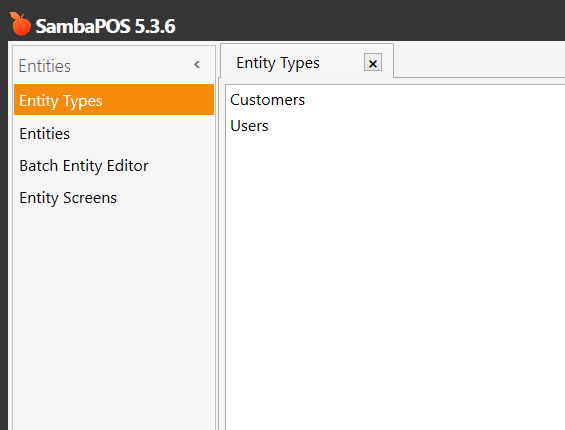The height and width of the screenshot is (430, 565).
Task: Open Entities in the sidebar menu
Action: coord(114,134)
